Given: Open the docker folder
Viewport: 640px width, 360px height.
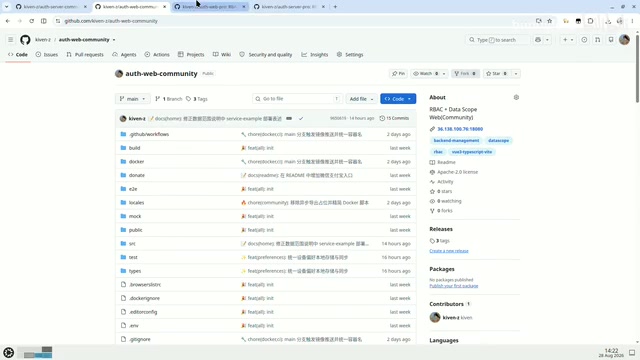Looking at the screenshot, I should click(136, 162).
